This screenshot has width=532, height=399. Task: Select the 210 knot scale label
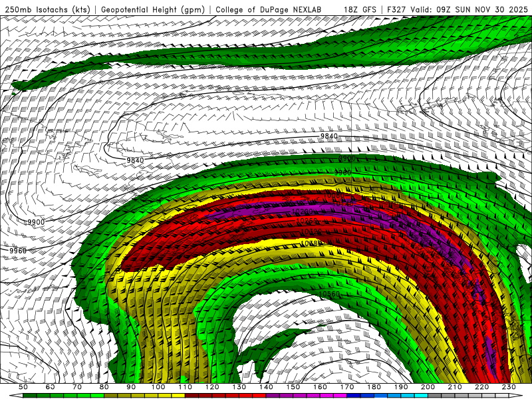(455, 387)
